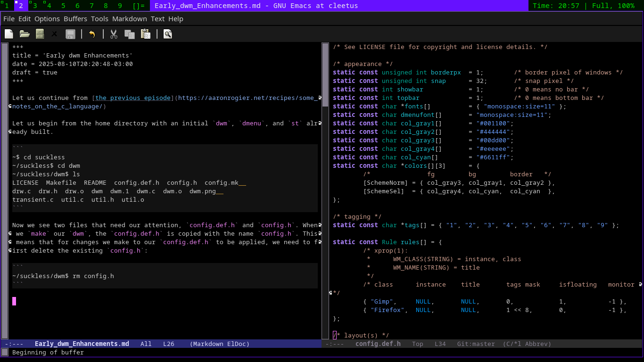The height and width of the screenshot is (362, 644).
Task: Click the 'borderpx' variable name
Action: tap(446, 73)
